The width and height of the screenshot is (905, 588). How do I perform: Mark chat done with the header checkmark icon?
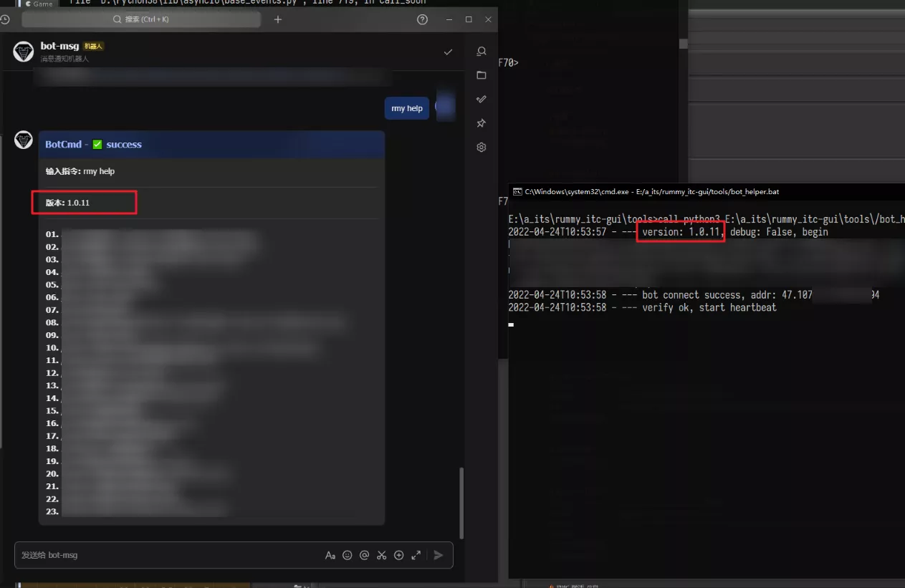[448, 52]
